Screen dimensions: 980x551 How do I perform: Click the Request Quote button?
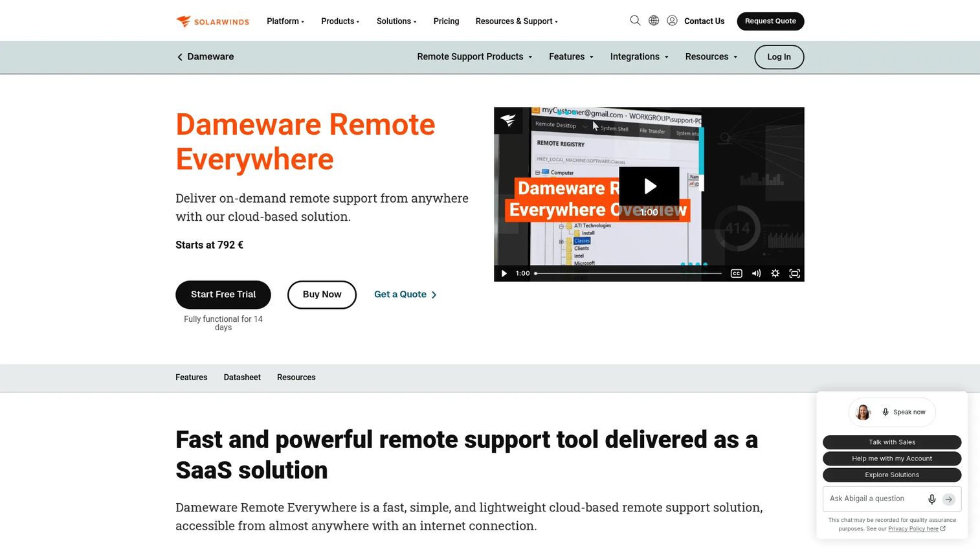(770, 21)
